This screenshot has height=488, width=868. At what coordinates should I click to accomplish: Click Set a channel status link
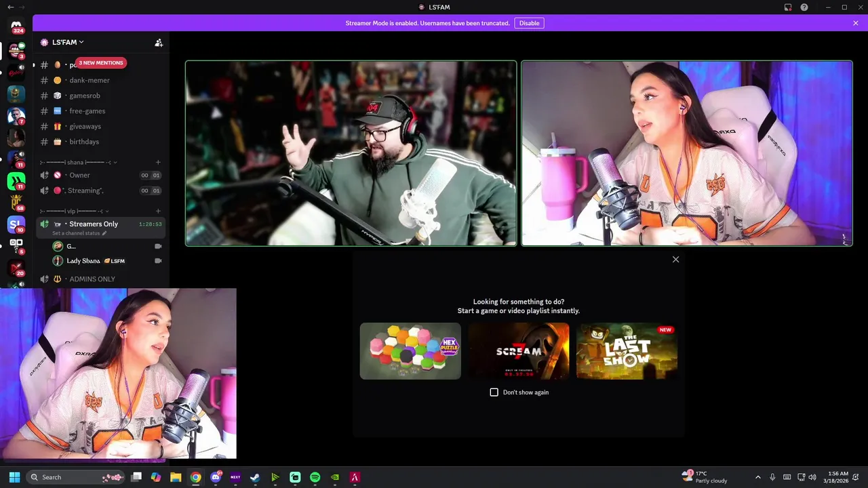pos(76,233)
